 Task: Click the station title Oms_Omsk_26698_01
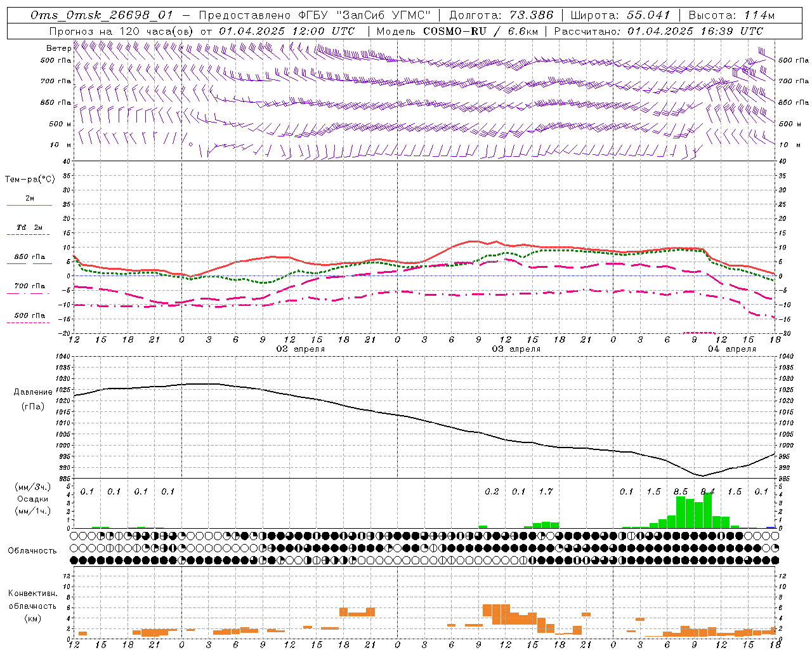(x=101, y=15)
